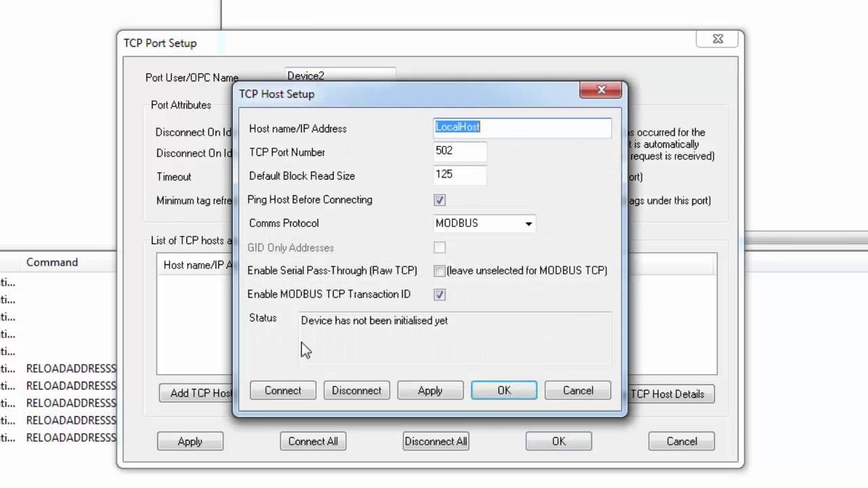Image resolution: width=868 pixels, height=488 pixels.
Task: Focus the Host name/IP Address field
Action: click(x=522, y=127)
